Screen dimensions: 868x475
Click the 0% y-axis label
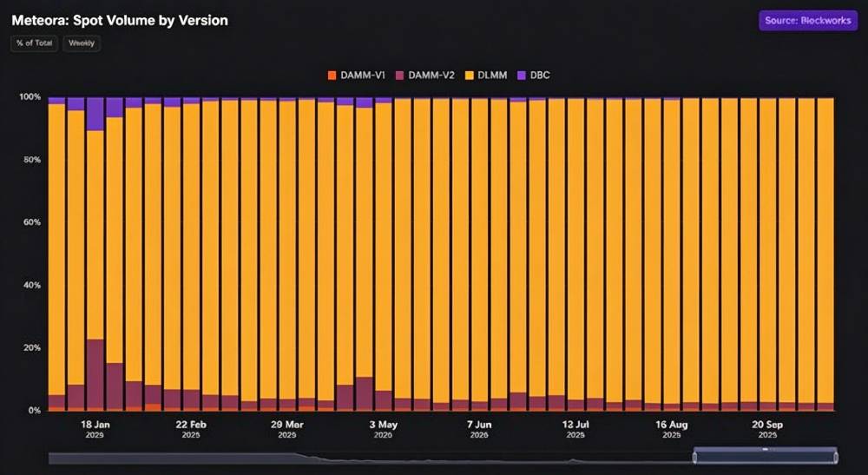(35, 410)
